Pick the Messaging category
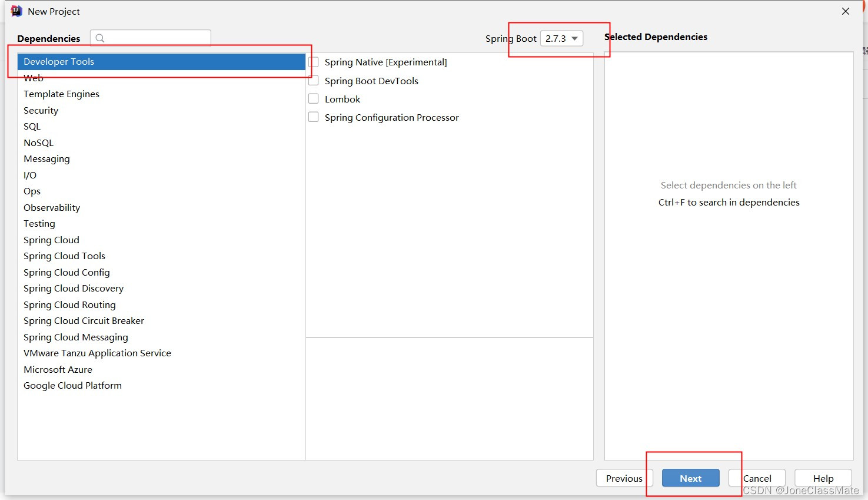Image resolution: width=868 pixels, height=500 pixels. coord(161,158)
